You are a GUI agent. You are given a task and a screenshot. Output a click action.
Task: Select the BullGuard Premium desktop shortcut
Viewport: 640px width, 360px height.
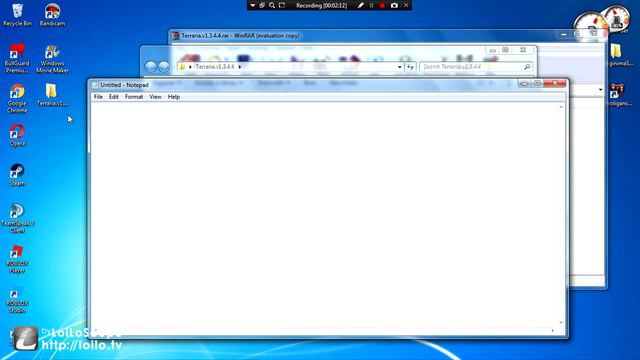[17, 58]
